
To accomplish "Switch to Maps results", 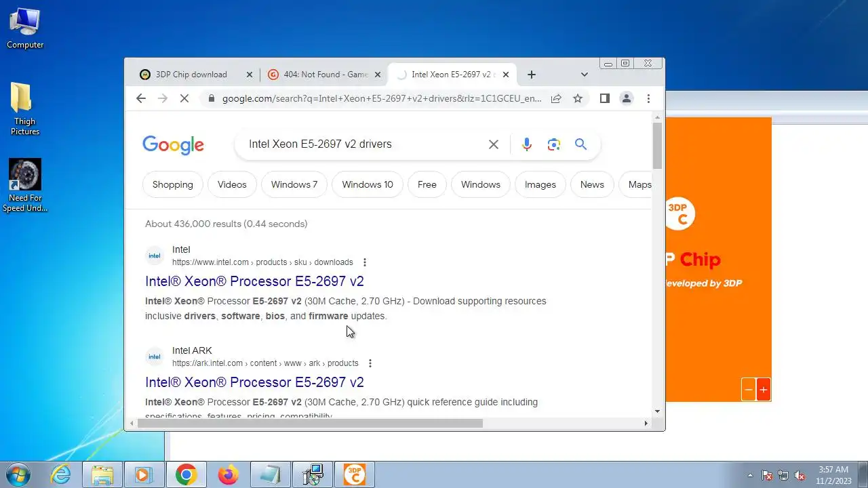I will pyautogui.click(x=636, y=184).
